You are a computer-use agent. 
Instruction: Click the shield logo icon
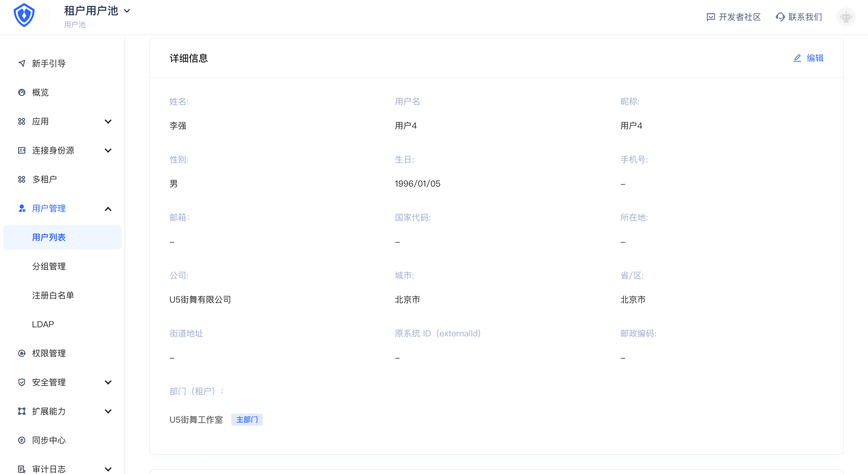24,15
